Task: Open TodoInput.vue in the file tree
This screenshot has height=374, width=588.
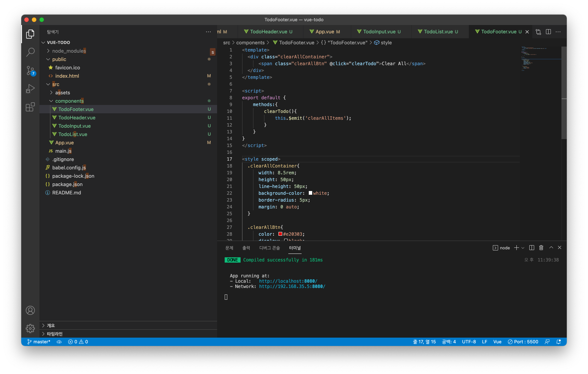Action: tap(128, 126)
